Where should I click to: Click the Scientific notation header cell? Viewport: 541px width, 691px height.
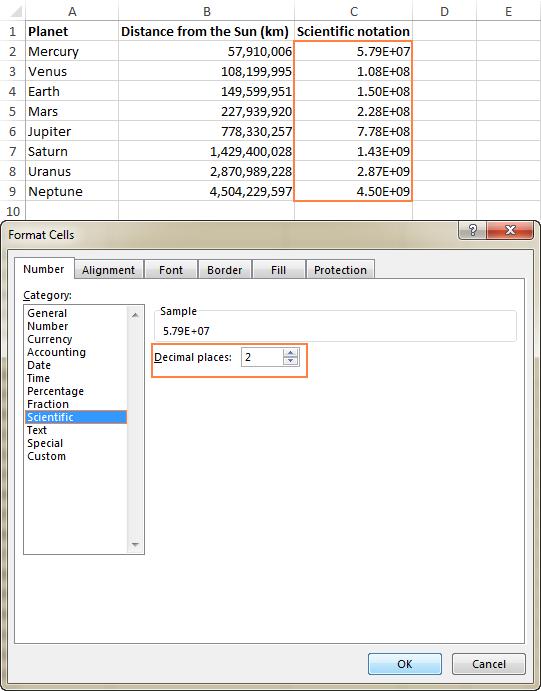coord(353,31)
